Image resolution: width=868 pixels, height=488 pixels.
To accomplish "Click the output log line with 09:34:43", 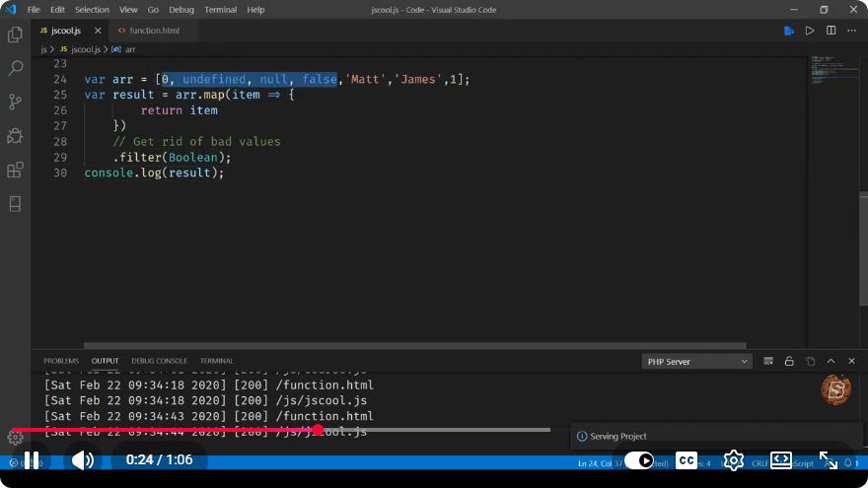I will pos(209,416).
